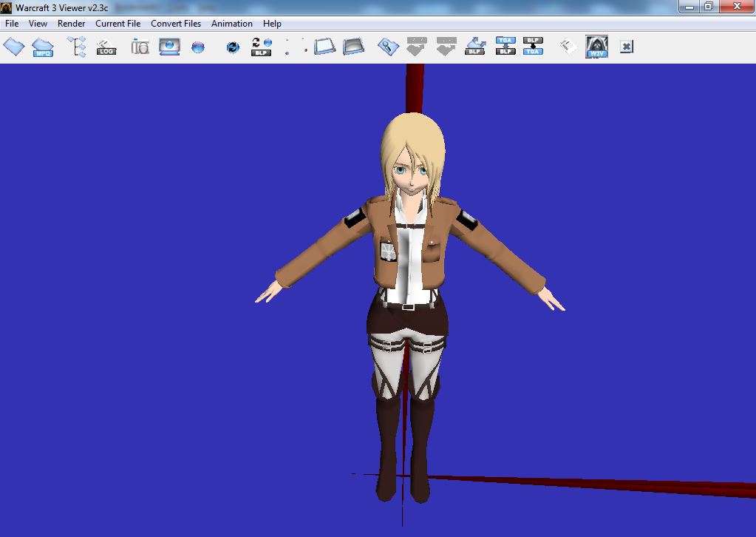
Task: Click the folder with magnifier search icon
Action: tap(388, 47)
